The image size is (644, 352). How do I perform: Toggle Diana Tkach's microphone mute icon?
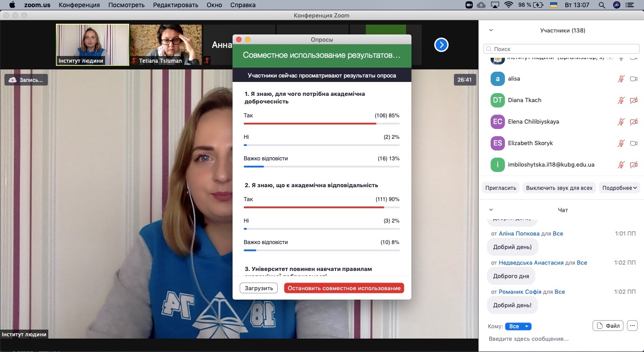(x=621, y=100)
